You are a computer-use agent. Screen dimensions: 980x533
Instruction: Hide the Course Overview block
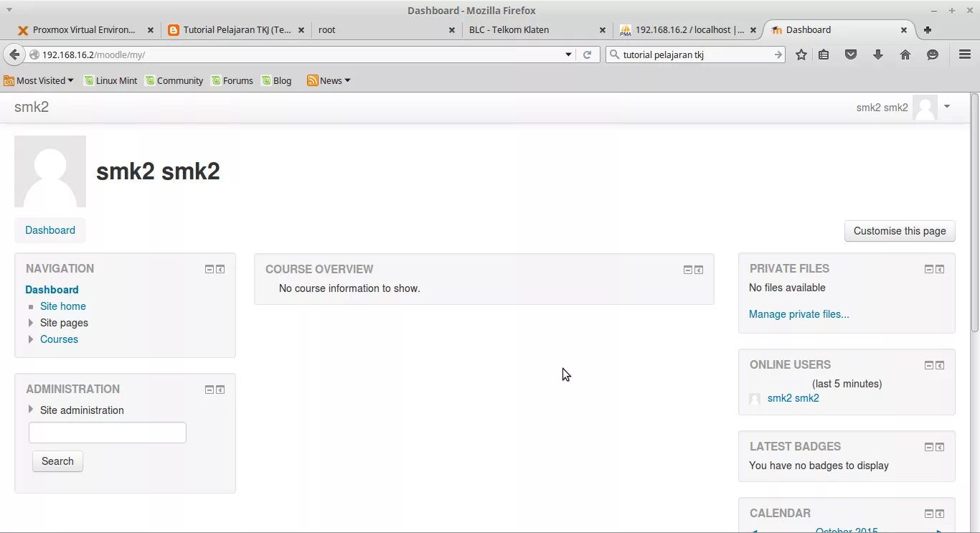[x=688, y=270]
